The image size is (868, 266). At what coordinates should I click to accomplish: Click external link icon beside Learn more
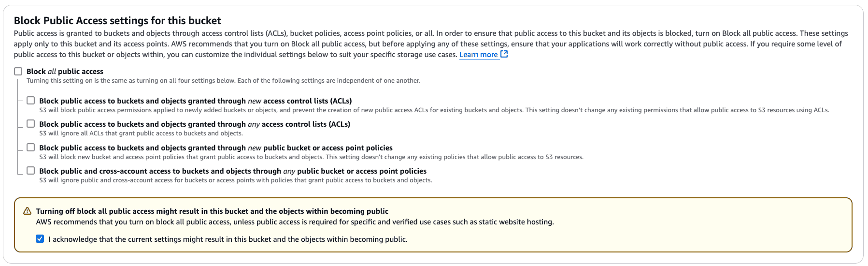tap(504, 54)
